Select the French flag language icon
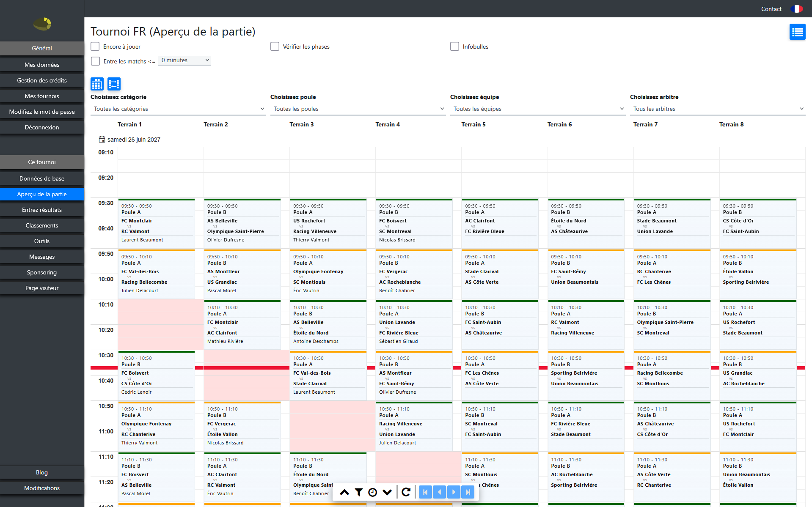Image resolution: width=812 pixels, height=507 pixels. 797,9
